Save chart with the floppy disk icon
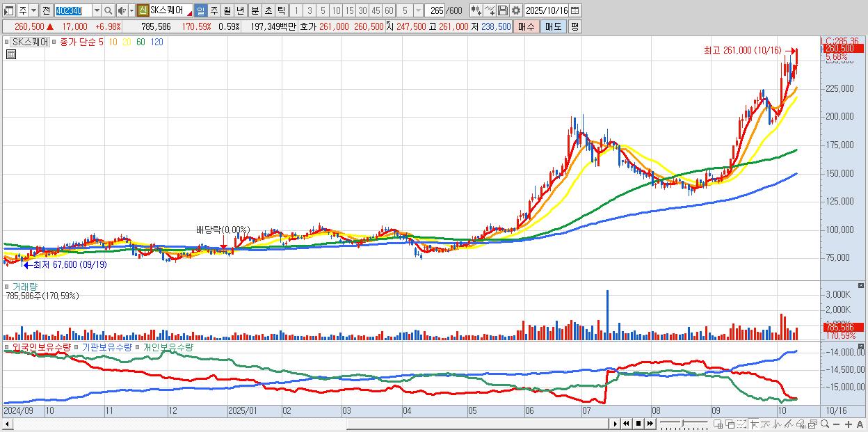The image size is (868, 432). coord(503,10)
